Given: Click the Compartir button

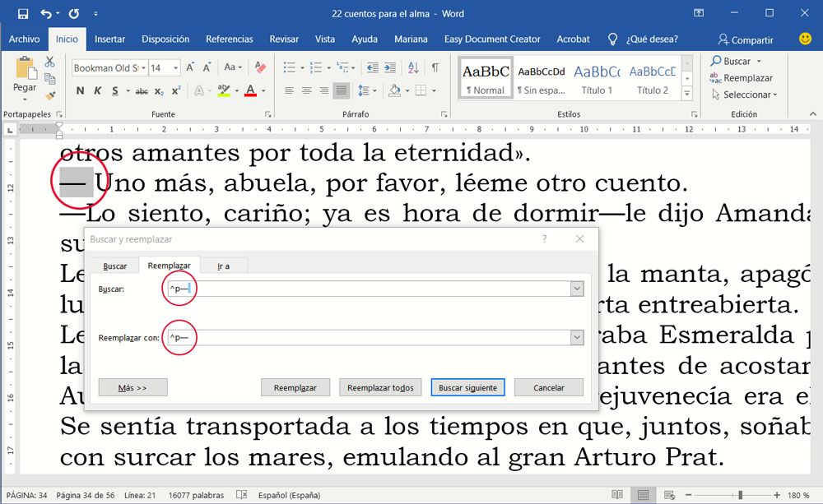Looking at the screenshot, I should coord(746,39).
